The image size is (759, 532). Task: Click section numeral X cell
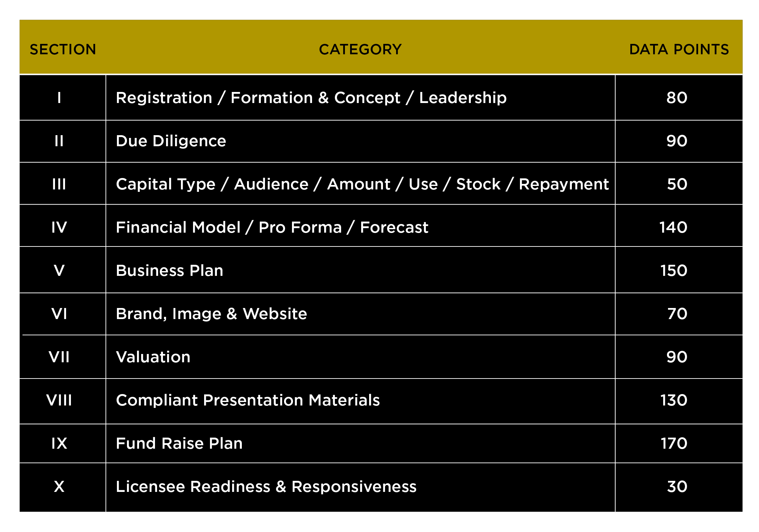tap(63, 487)
